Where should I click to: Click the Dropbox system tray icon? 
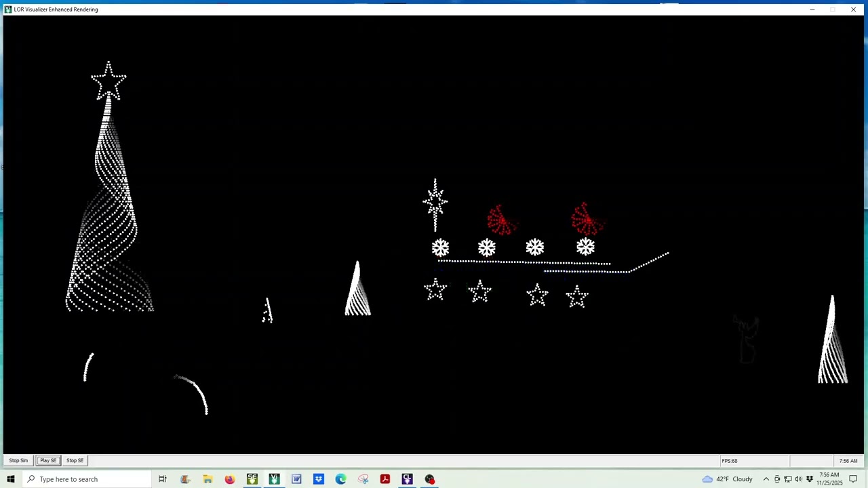pyautogui.click(x=809, y=479)
